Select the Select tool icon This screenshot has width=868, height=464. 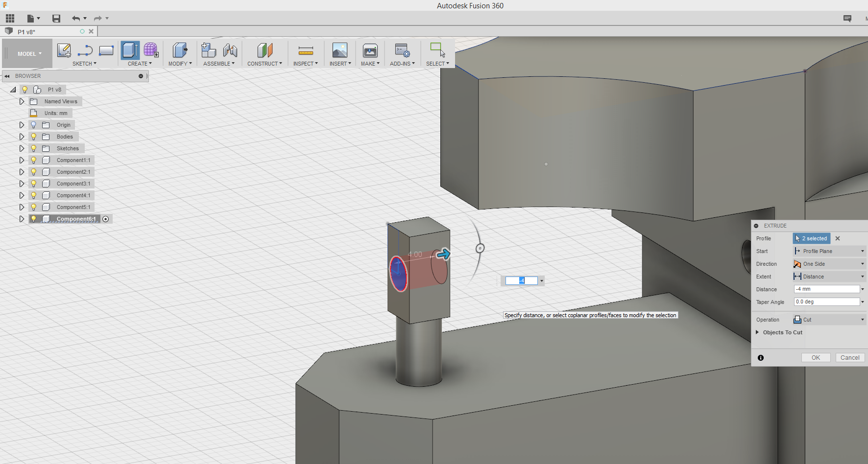pyautogui.click(x=437, y=50)
